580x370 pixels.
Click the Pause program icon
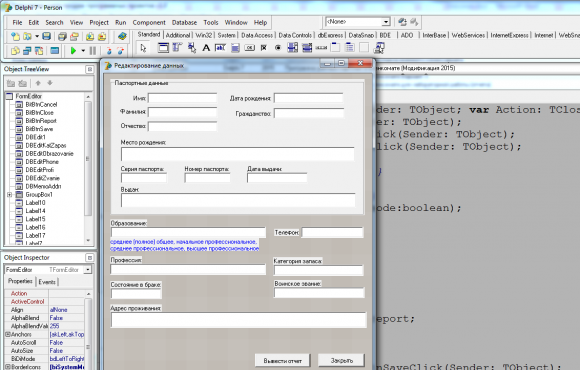pyautogui.click(x=93, y=50)
